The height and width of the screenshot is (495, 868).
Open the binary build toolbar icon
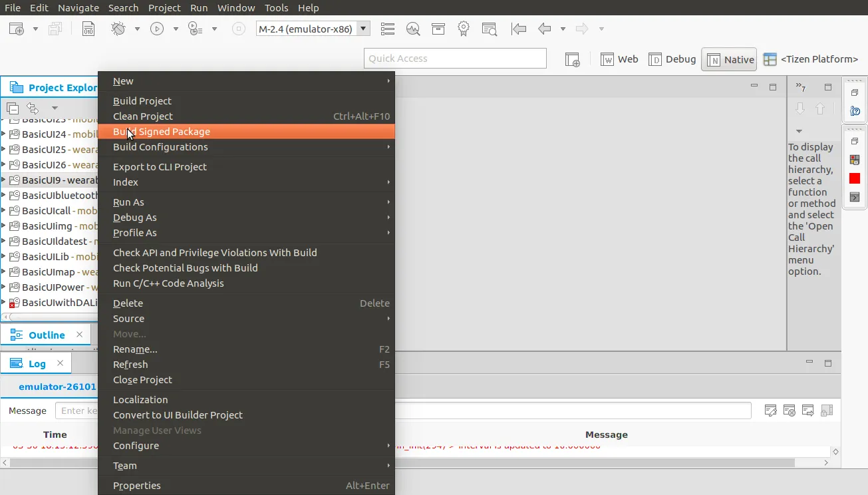[x=88, y=29]
